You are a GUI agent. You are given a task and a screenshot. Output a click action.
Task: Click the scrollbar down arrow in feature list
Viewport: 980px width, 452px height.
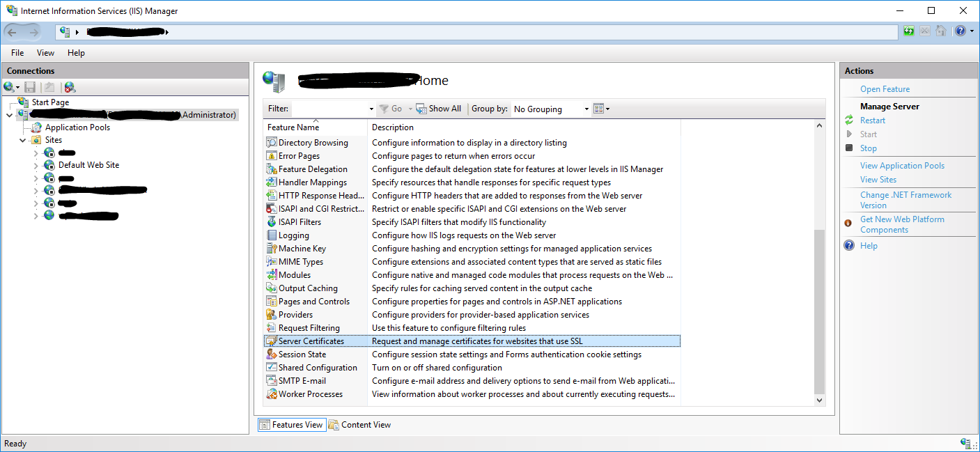(x=819, y=400)
